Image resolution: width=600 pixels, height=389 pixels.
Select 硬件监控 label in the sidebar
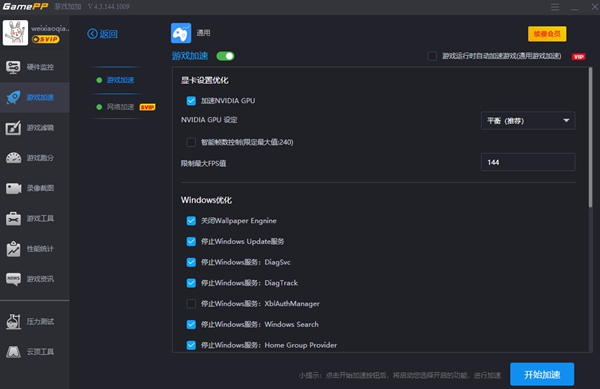coord(40,67)
